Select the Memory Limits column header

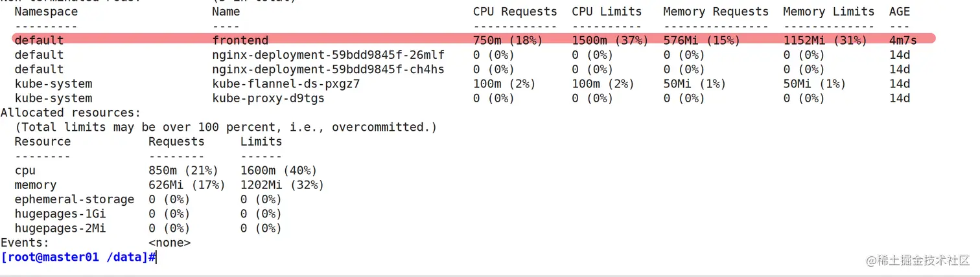click(828, 12)
